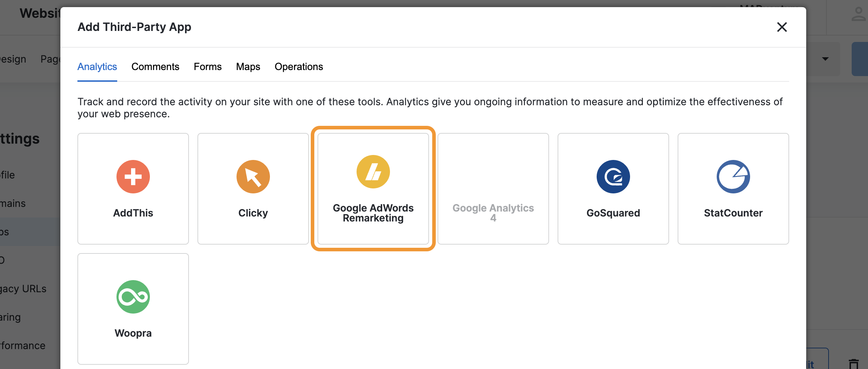The image size is (868, 369).
Task: Click the analytics description text
Action: click(430, 108)
